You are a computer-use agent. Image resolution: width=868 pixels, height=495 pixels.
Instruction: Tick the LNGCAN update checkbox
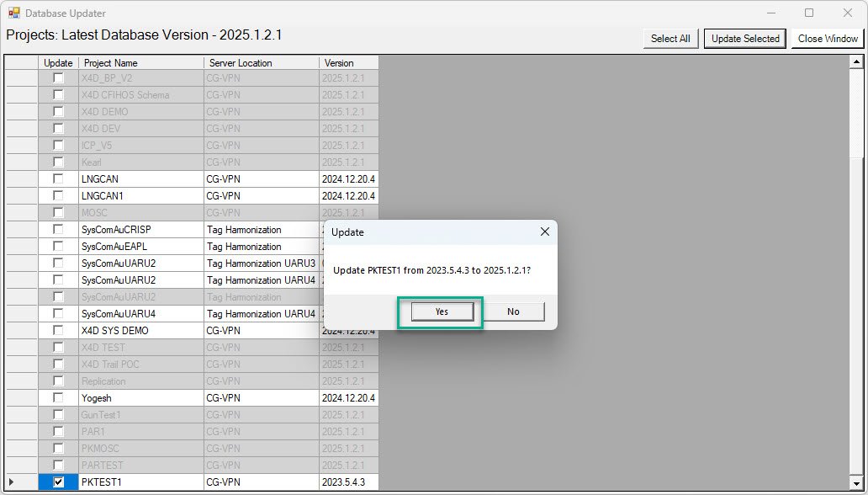pos(58,179)
